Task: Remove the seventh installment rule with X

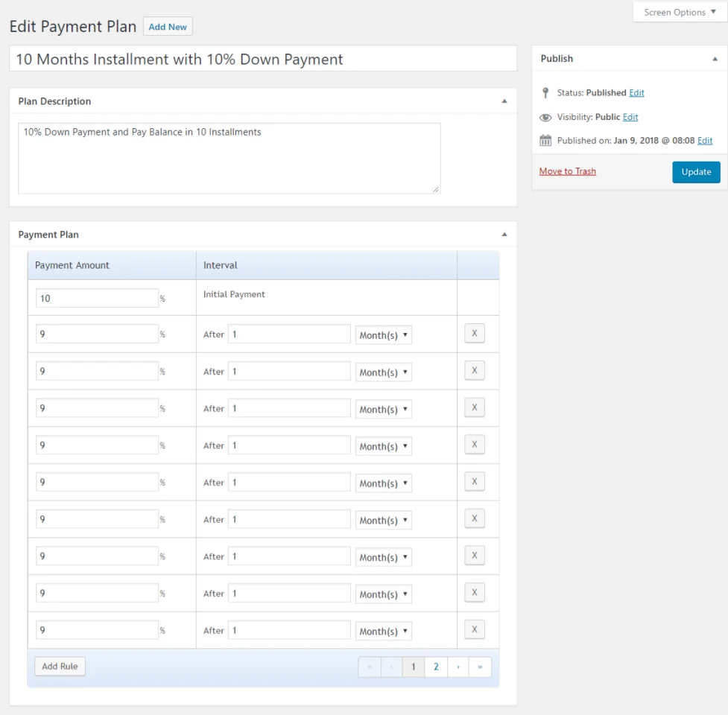Action: (x=475, y=556)
